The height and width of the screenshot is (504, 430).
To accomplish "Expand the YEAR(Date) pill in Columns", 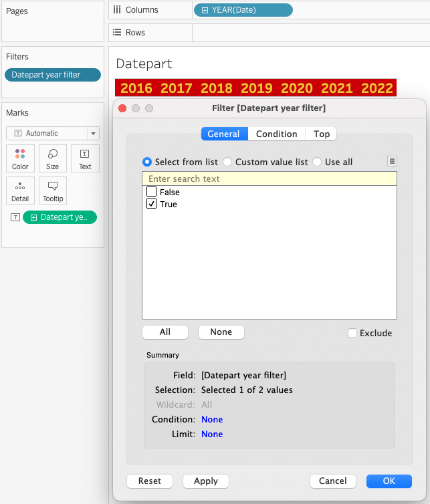I will click(x=204, y=10).
